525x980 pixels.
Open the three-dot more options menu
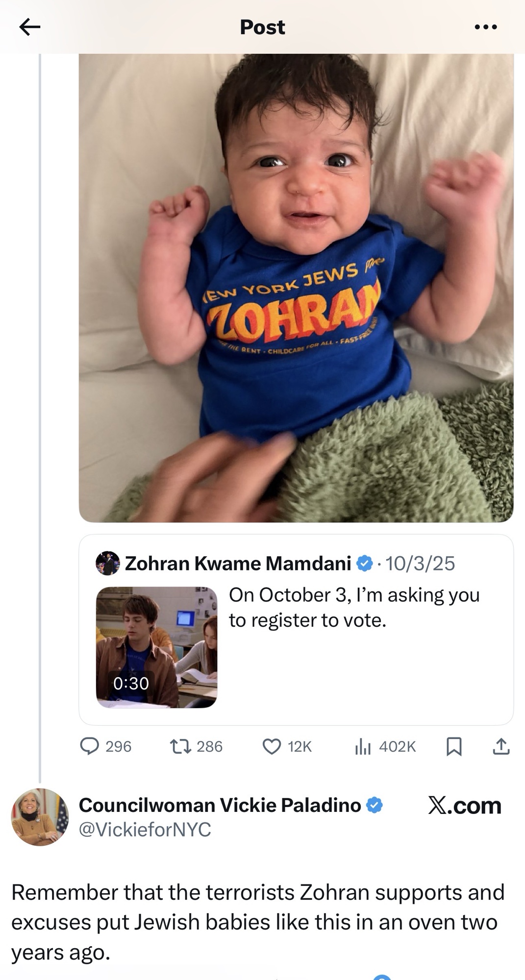[486, 27]
